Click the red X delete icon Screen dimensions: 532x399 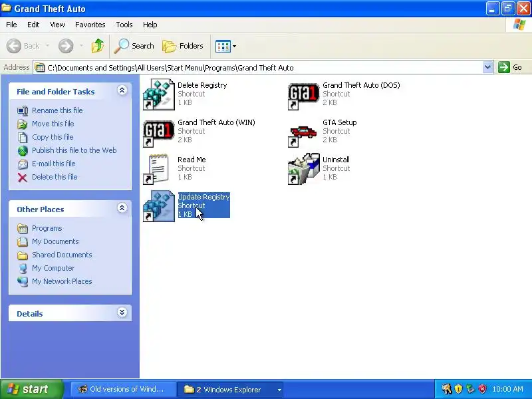23,178
